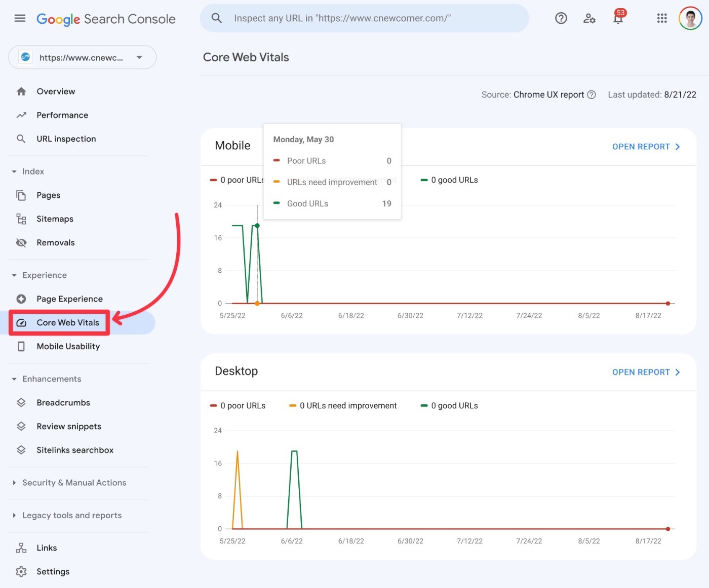Image resolution: width=709 pixels, height=588 pixels.
Task: Click the Core Web Vitals gauge icon
Action: pyautogui.click(x=21, y=322)
